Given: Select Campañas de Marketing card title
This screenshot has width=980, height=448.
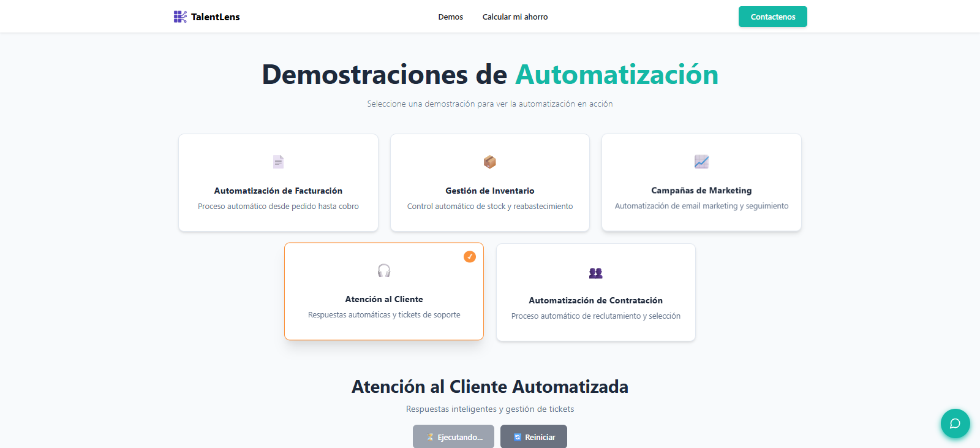Looking at the screenshot, I should [701, 191].
